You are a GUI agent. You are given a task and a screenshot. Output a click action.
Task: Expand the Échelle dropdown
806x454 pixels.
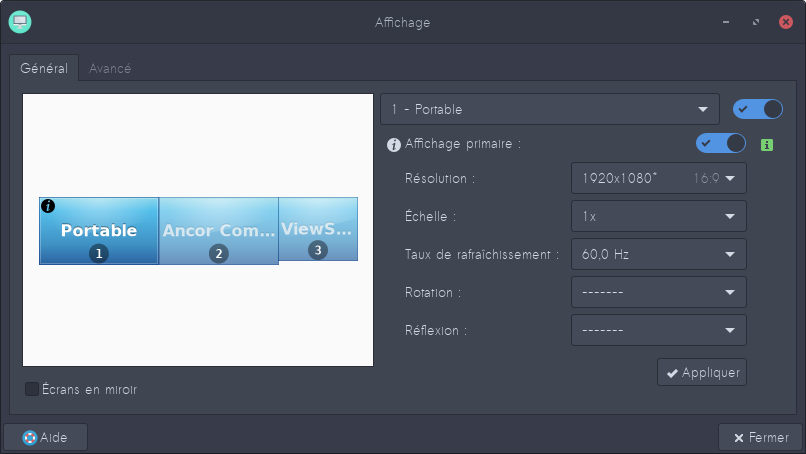pyautogui.click(x=658, y=216)
